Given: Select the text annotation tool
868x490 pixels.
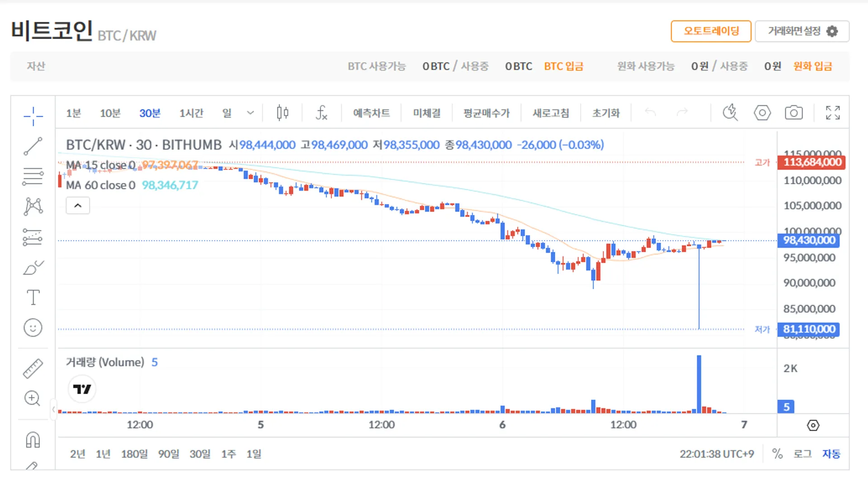Looking at the screenshot, I should coord(33,297).
